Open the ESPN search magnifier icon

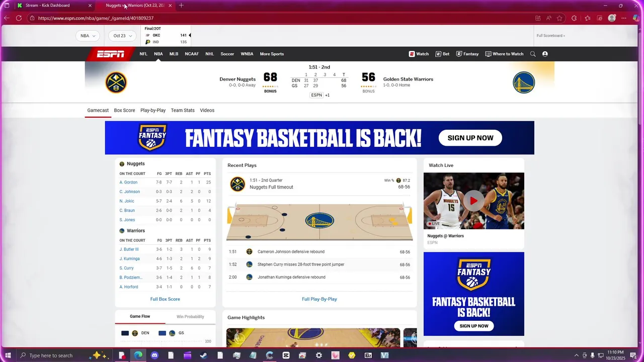(x=533, y=54)
